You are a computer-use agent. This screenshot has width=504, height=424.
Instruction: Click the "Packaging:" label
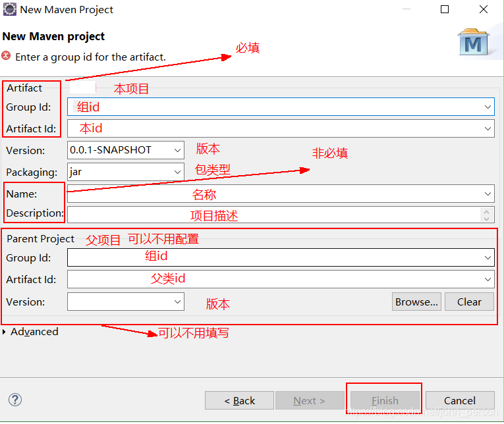point(32,172)
